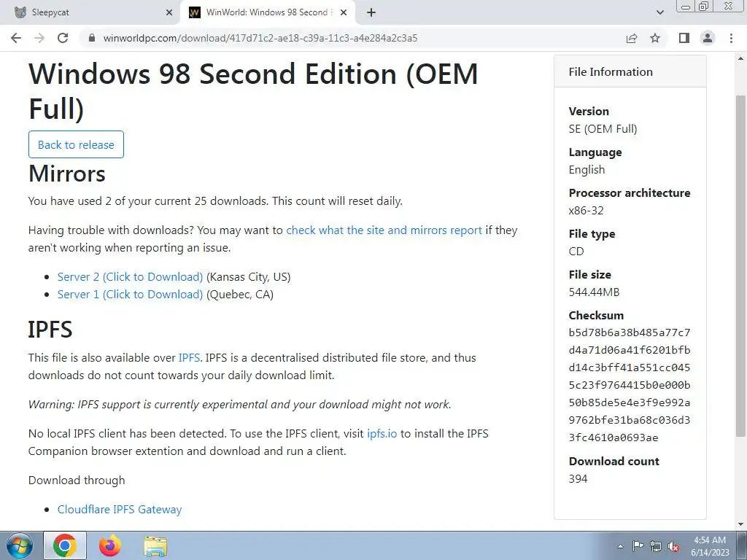The height and width of the screenshot is (560, 747).
Task: Launch Firefox from the taskbar
Action: [110, 546]
